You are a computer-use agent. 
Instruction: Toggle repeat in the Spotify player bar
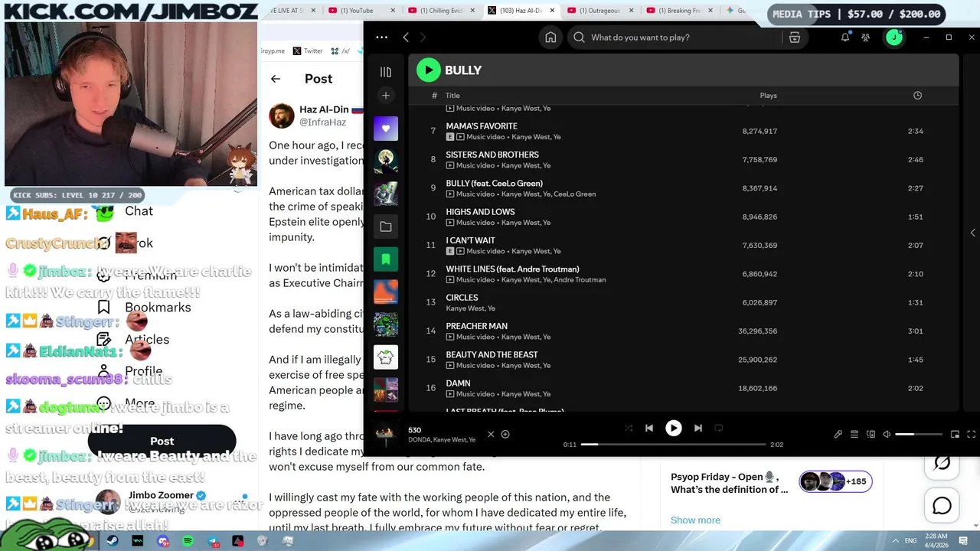(x=718, y=429)
